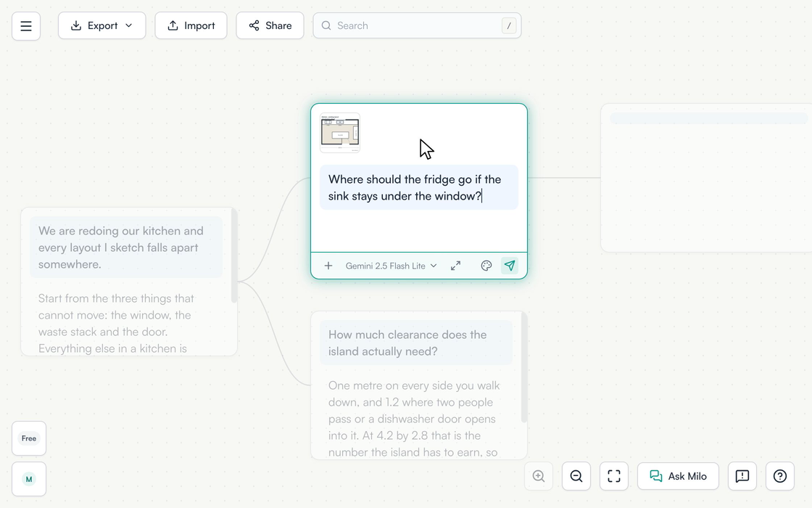Image resolution: width=812 pixels, height=508 pixels.
Task: Zoom in on the canvas
Action: 539,476
